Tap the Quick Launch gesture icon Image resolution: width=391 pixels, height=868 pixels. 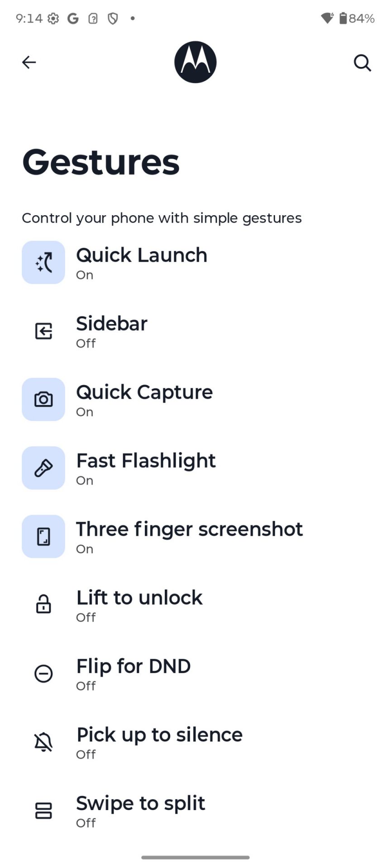(43, 262)
